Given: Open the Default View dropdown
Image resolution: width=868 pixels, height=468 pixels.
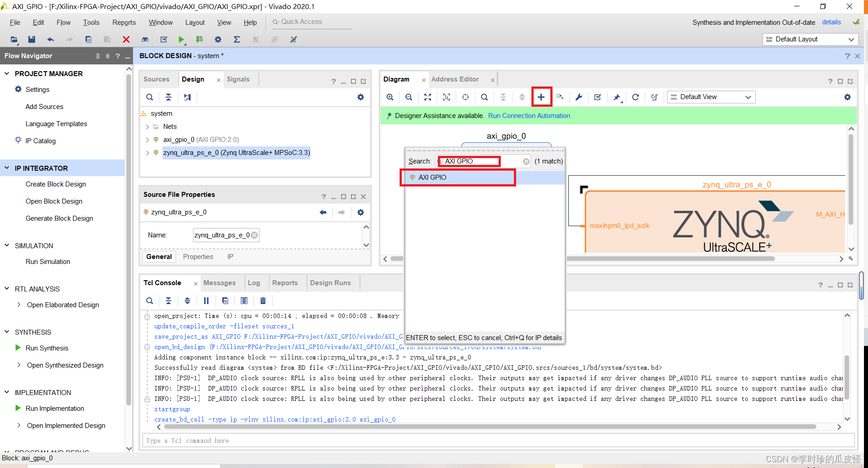Looking at the screenshot, I should 711,97.
